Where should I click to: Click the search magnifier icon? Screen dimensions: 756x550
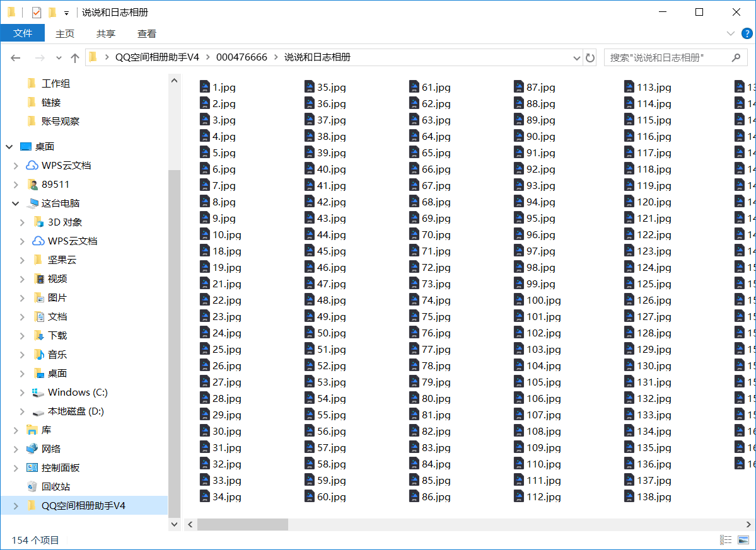pyautogui.click(x=735, y=58)
